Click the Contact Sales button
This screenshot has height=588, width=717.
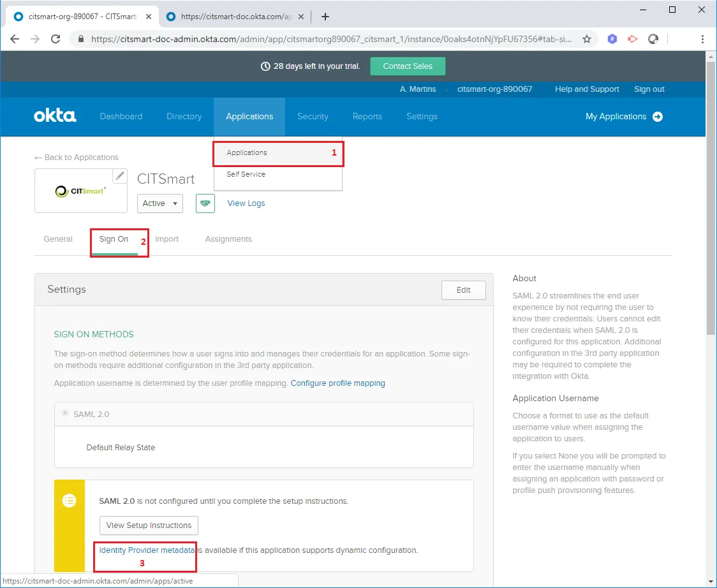coord(408,66)
